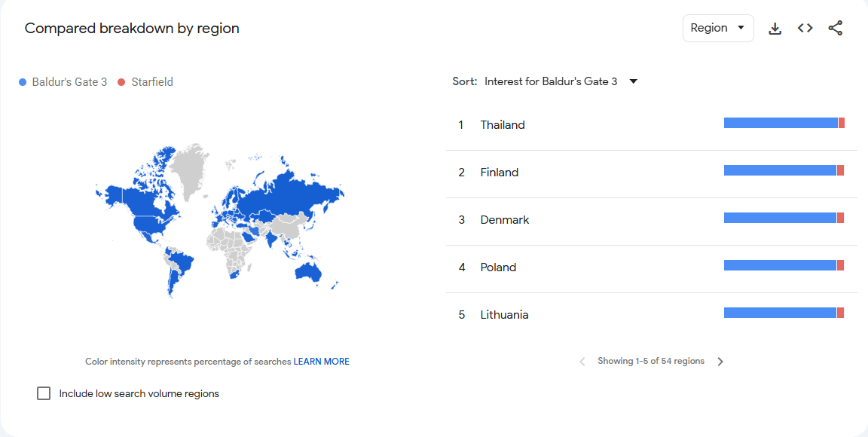Image resolution: width=868 pixels, height=437 pixels.
Task: Open the Denmark region entry
Action: coord(505,220)
